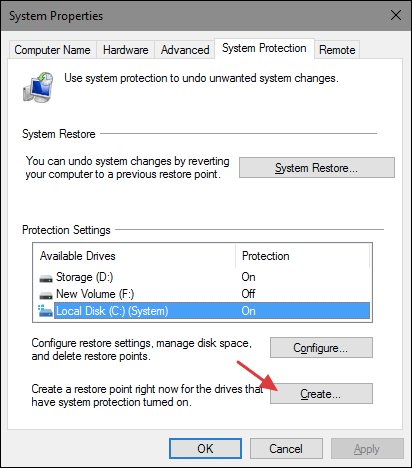This screenshot has height=469, width=413.
Task: Select the Storage (D:) drive icon
Action: coord(46,278)
